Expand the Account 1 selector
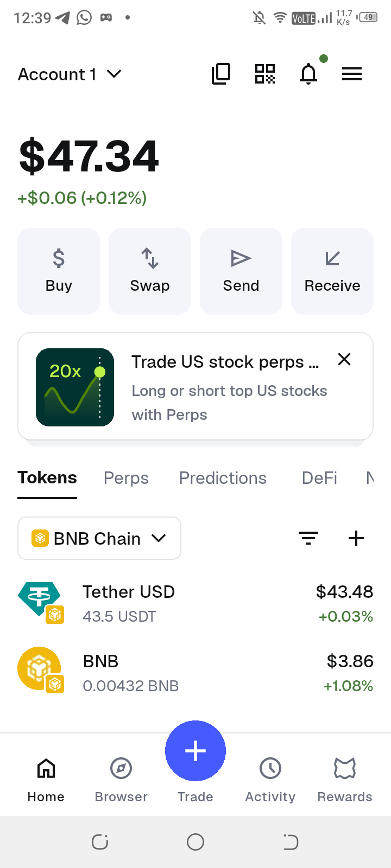The height and width of the screenshot is (868, 391). tap(70, 74)
